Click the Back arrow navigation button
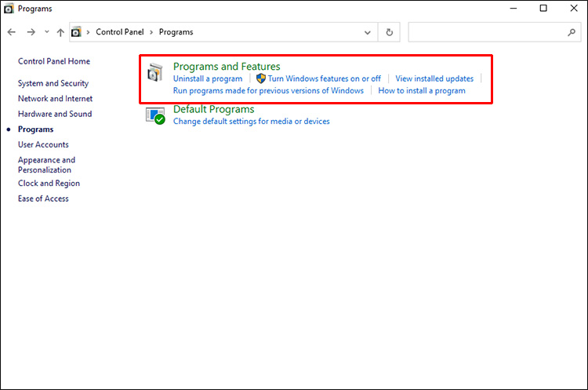Viewport: 588px width, 390px height. (12, 32)
